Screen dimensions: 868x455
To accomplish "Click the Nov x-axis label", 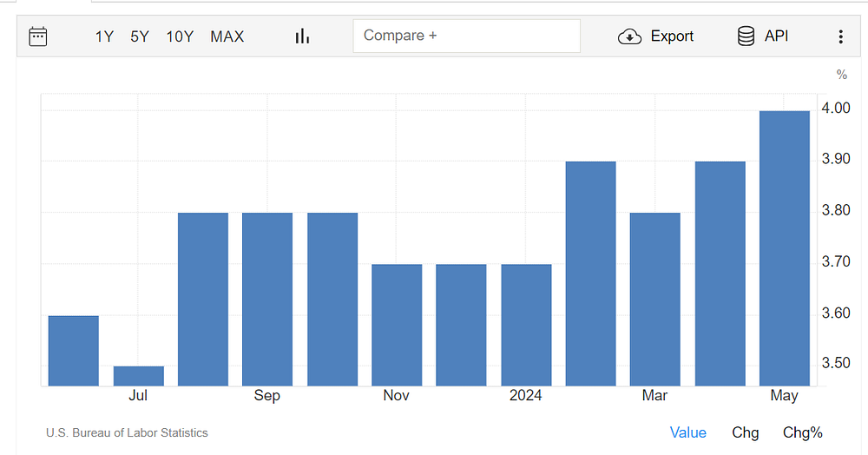I will click(x=397, y=395).
